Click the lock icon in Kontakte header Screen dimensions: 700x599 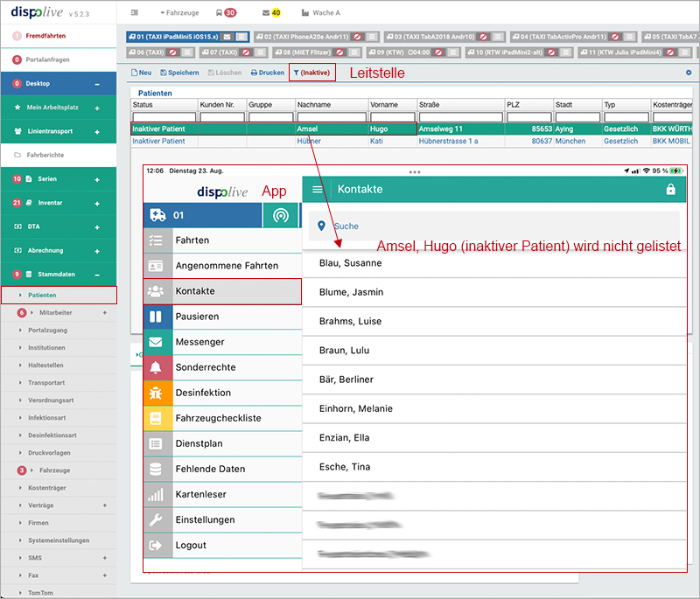[x=670, y=189]
